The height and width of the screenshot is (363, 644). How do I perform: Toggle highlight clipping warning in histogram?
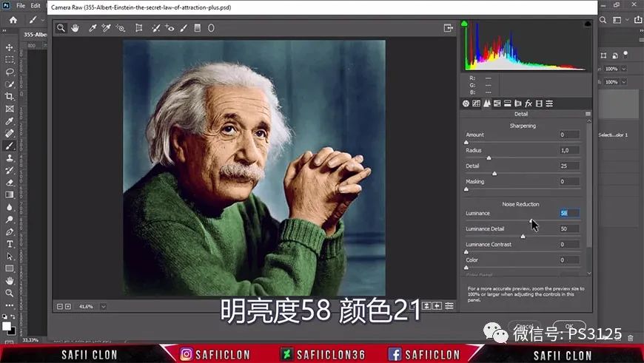point(588,24)
